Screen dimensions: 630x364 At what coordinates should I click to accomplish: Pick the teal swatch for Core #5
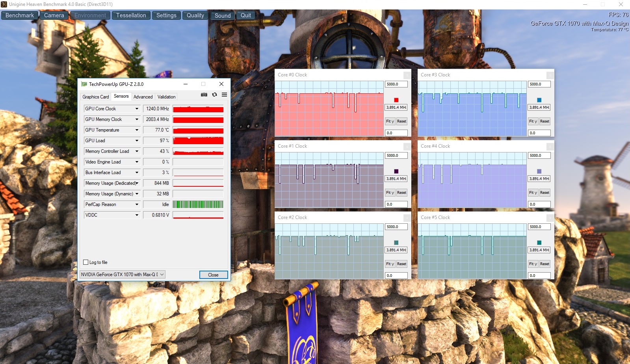coord(539,243)
